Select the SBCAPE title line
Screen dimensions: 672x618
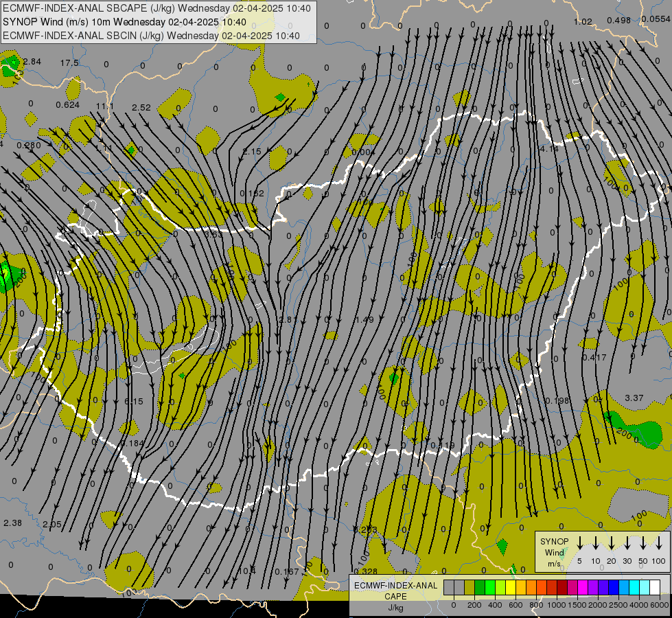(157, 8)
